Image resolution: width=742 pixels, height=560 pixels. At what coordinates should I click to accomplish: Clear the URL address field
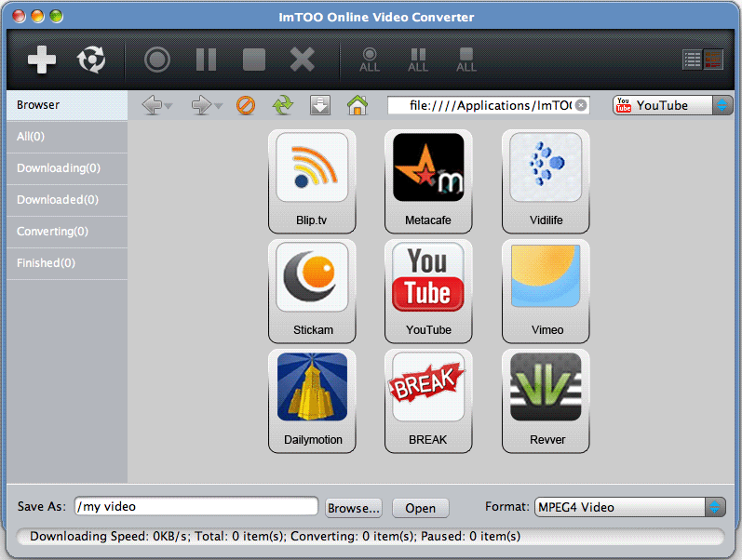click(x=581, y=105)
